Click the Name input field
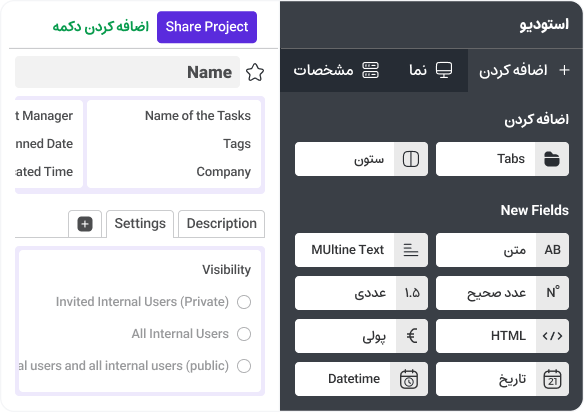Screen dimensions: 584x412 [x=127, y=72]
